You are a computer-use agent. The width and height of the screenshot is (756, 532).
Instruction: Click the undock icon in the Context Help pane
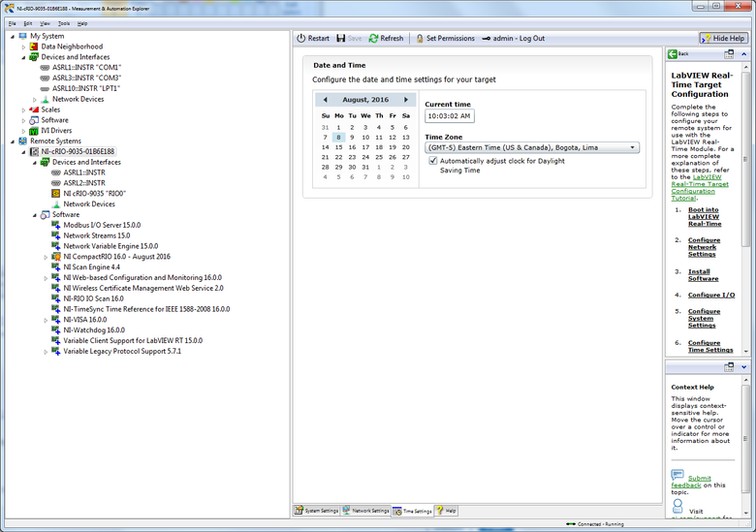[x=729, y=367]
